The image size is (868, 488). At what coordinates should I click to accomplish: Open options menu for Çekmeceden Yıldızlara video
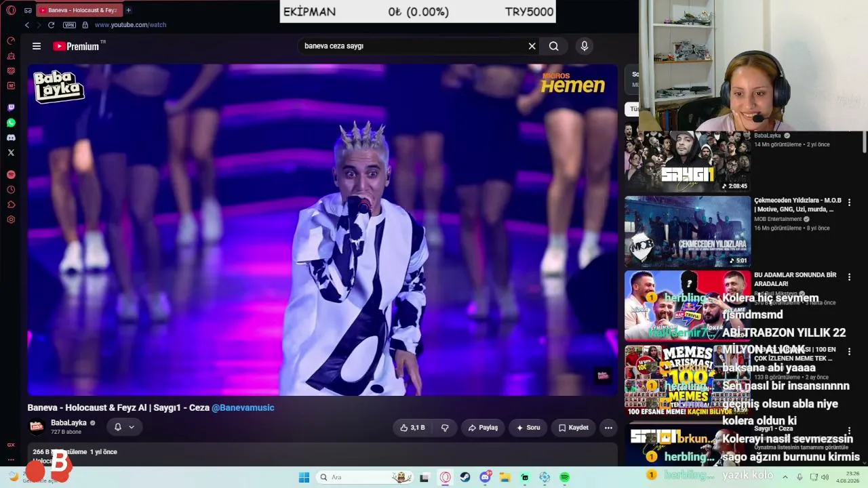click(x=849, y=202)
